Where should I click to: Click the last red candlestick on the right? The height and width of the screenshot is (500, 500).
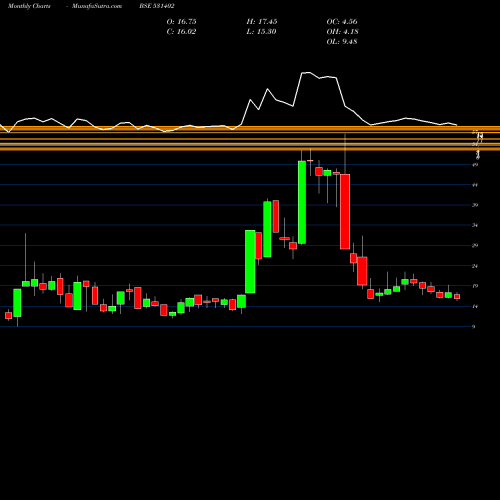pos(457,297)
